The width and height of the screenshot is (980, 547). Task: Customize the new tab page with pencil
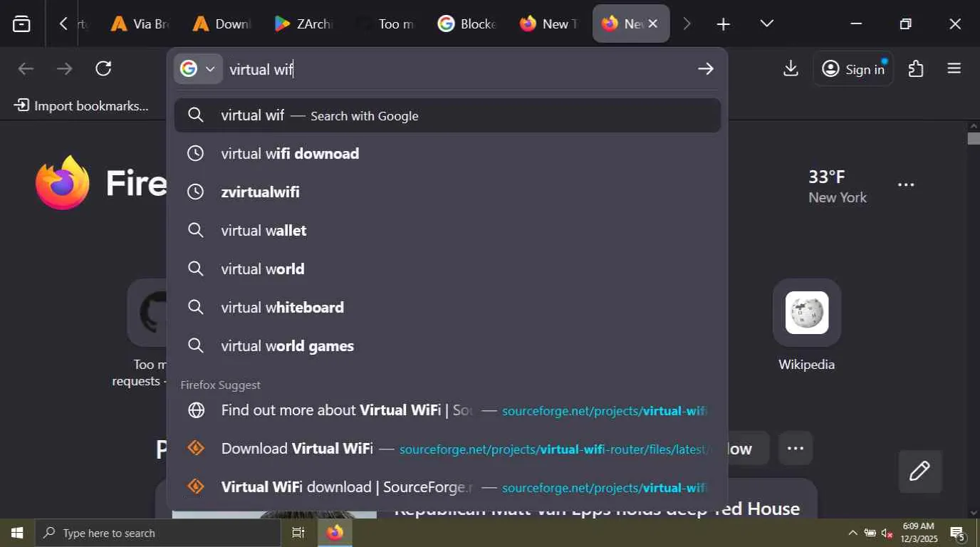click(x=919, y=471)
